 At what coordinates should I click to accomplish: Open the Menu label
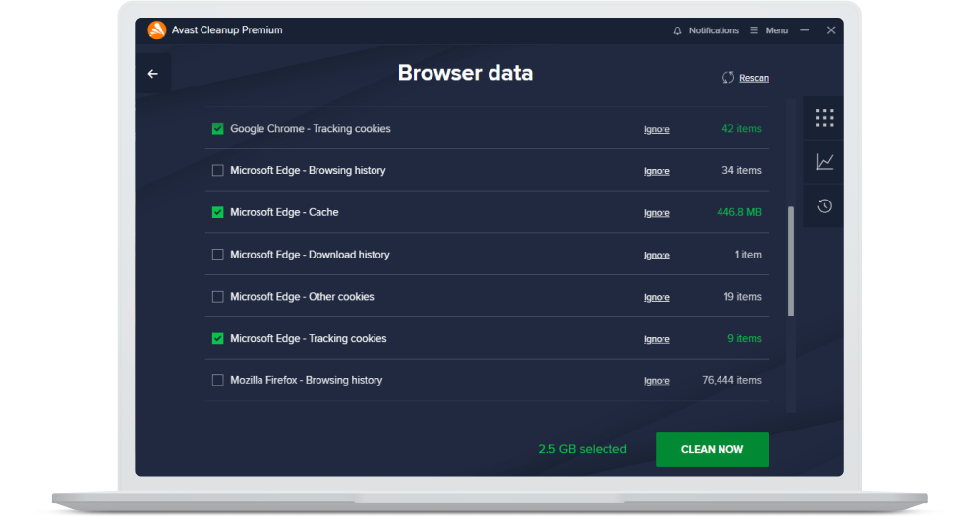pyautogui.click(x=777, y=30)
